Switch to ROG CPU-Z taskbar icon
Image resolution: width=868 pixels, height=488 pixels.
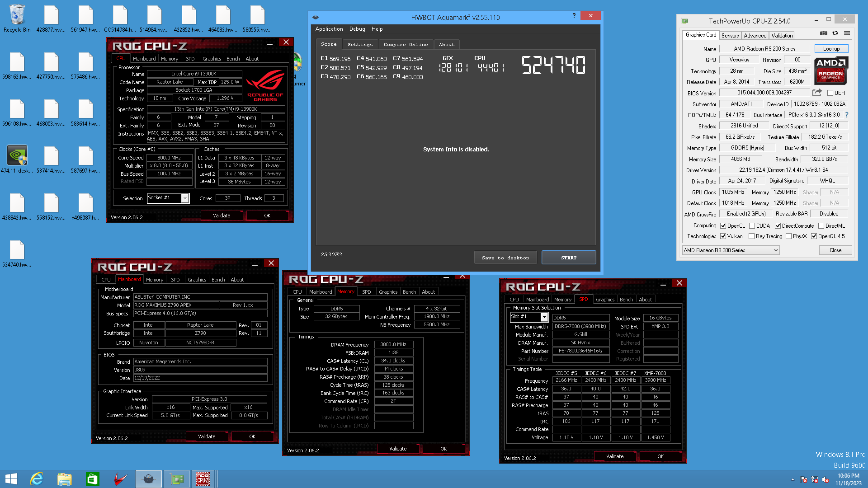coord(203,479)
